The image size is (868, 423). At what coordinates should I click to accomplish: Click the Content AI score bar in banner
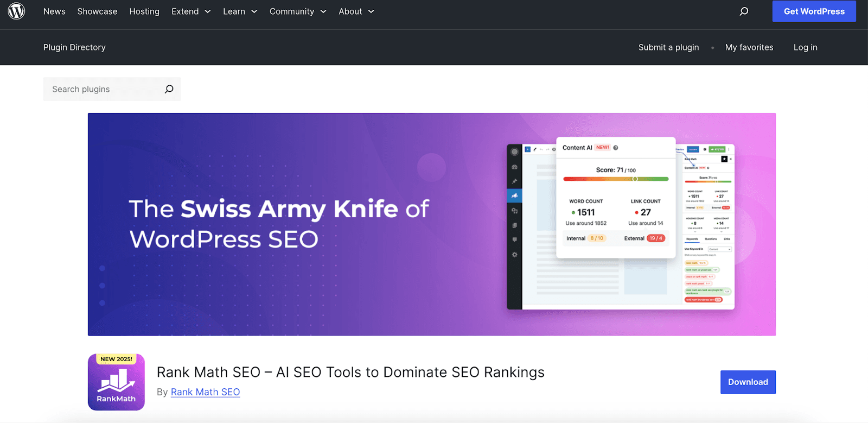pos(616,179)
